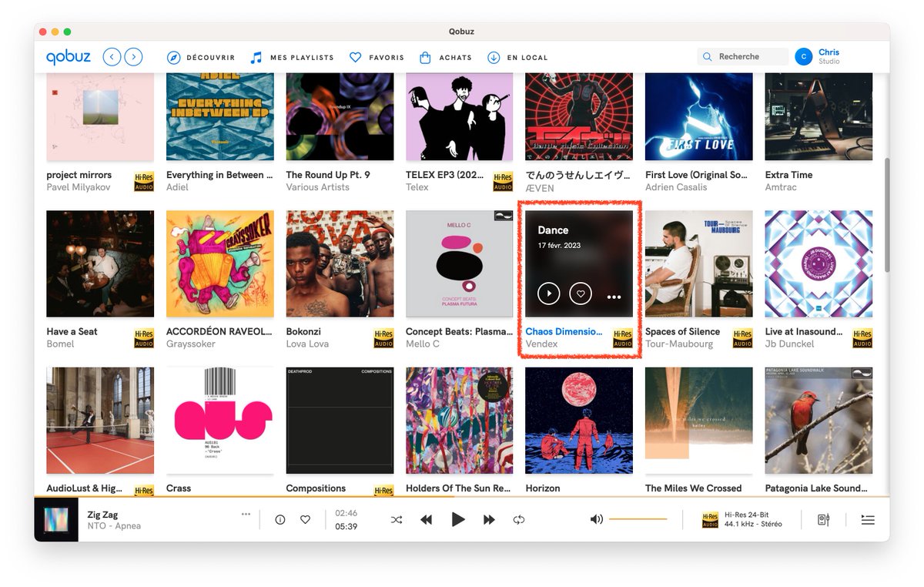Image resolution: width=924 pixels, height=587 pixels.
Task: Toggle repeat mode
Action: [x=519, y=520]
